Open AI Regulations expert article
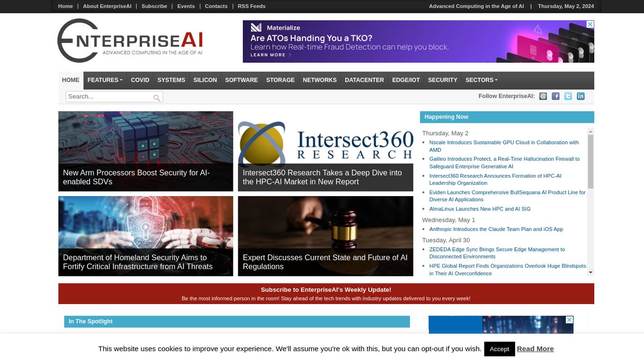644x362 pixels. coord(325,236)
